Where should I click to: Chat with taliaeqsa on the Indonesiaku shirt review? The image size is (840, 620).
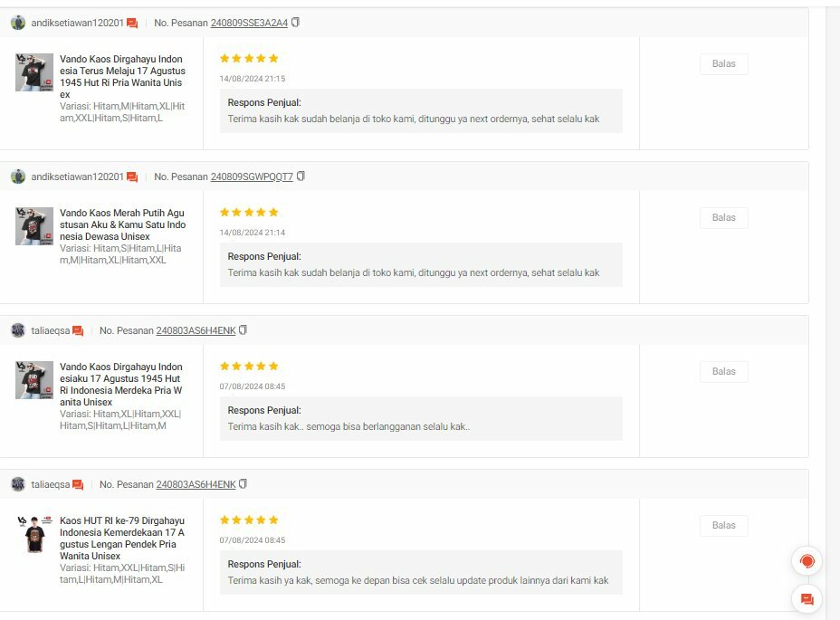tap(78, 331)
